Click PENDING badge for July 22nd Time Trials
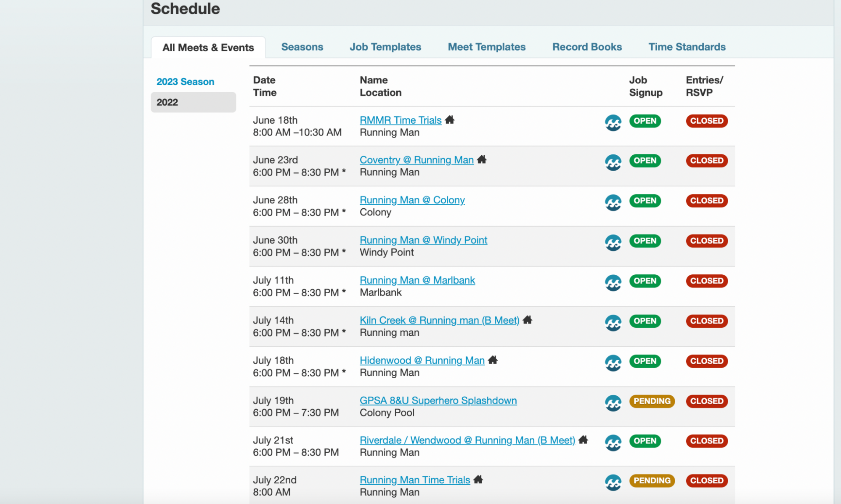Image resolution: width=841 pixels, height=504 pixels. 652,480
